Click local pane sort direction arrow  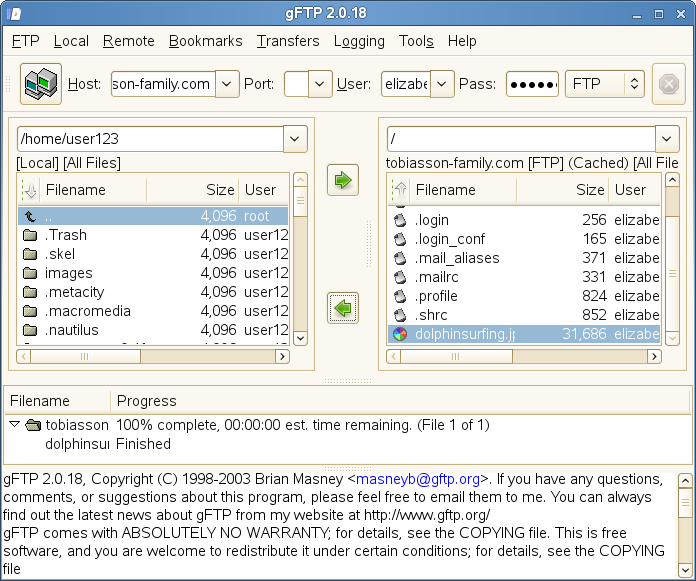pos(29,190)
